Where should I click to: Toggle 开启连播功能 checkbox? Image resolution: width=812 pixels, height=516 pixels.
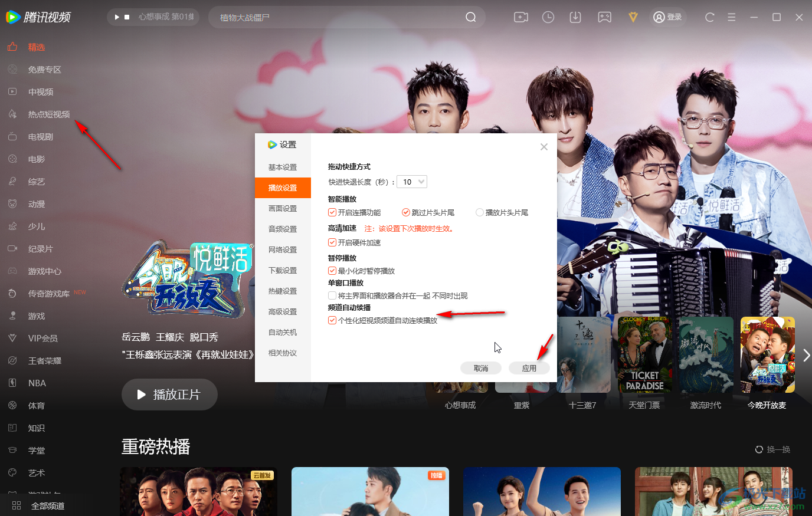click(332, 213)
